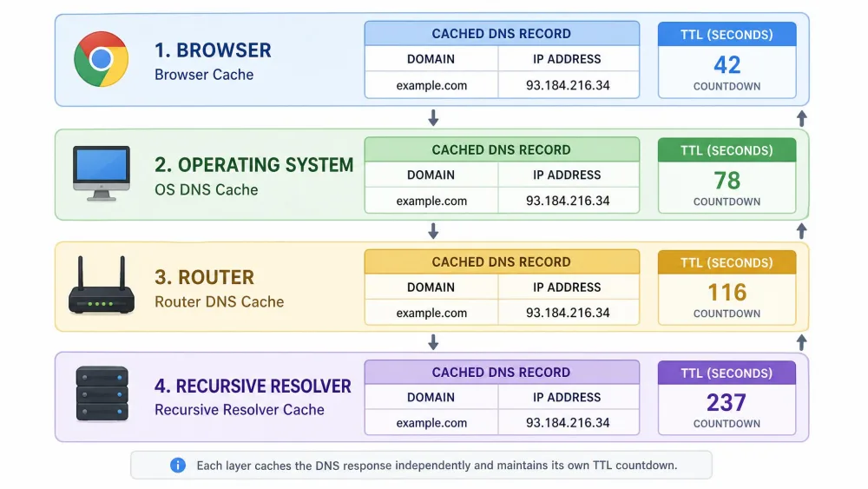Click the desktop monitor icon

102,174
